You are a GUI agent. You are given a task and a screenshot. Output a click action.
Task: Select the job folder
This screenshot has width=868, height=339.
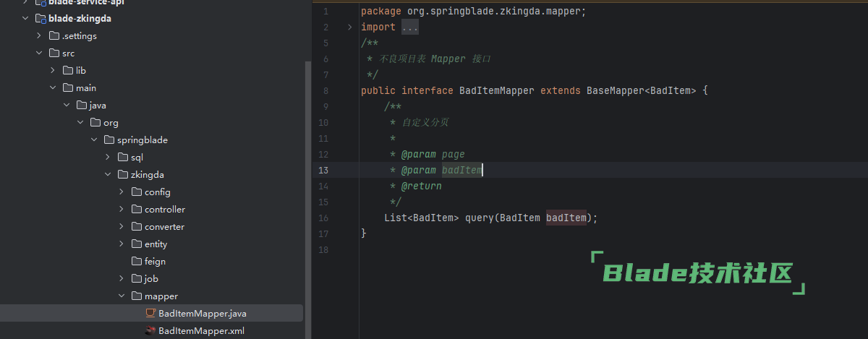151,279
